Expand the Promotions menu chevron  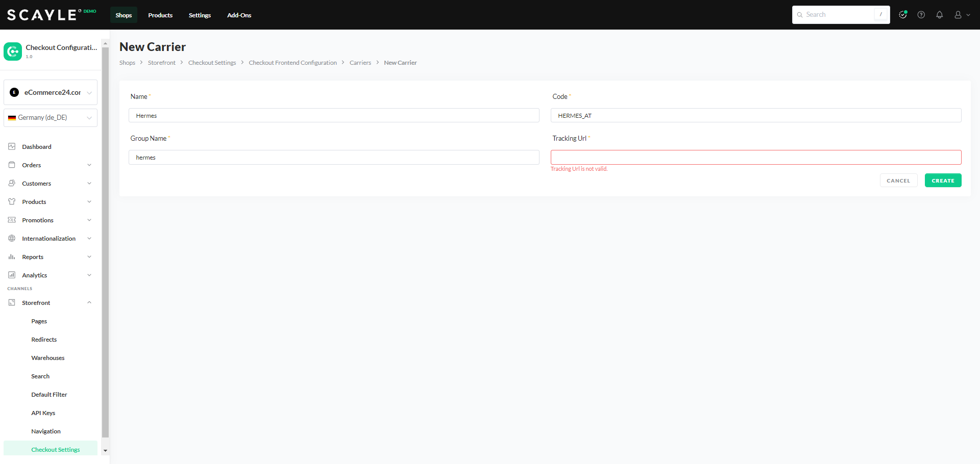tap(89, 220)
